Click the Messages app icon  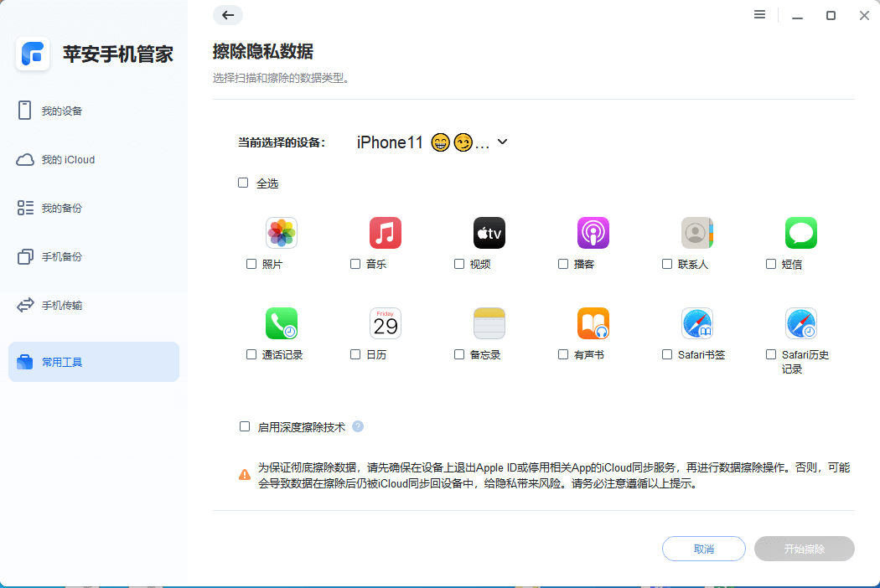800,233
